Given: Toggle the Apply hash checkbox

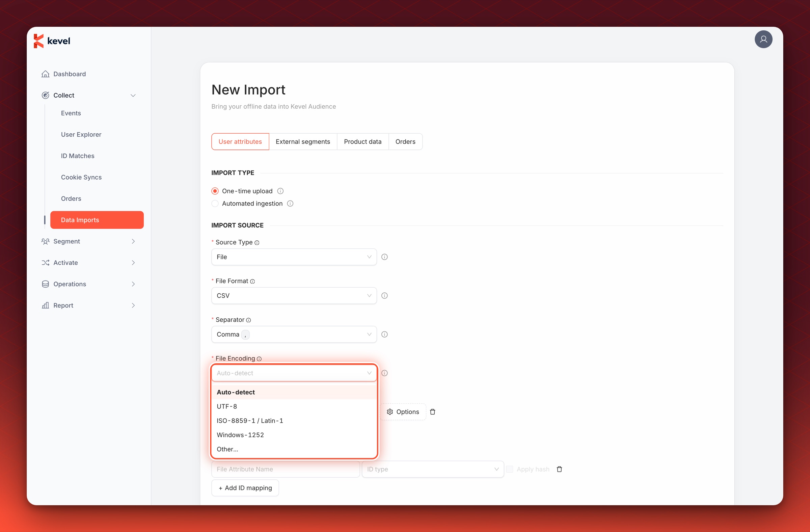Looking at the screenshot, I should (x=509, y=469).
